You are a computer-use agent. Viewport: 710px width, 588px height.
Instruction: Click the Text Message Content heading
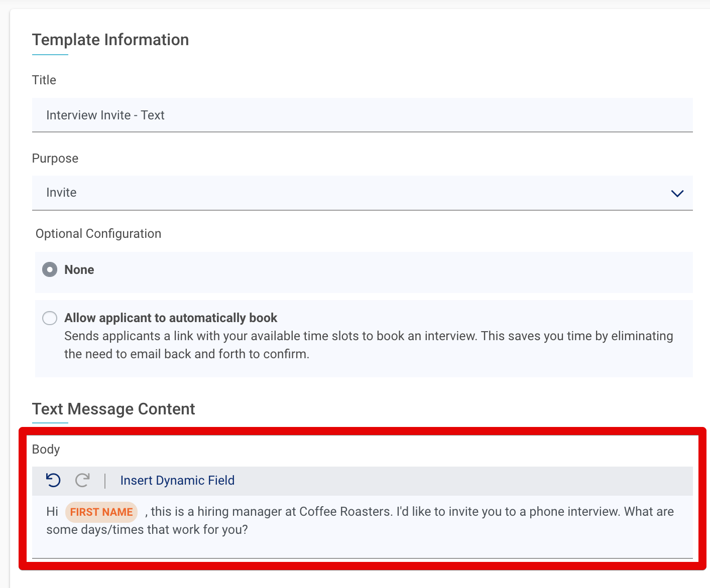[x=113, y=409]
